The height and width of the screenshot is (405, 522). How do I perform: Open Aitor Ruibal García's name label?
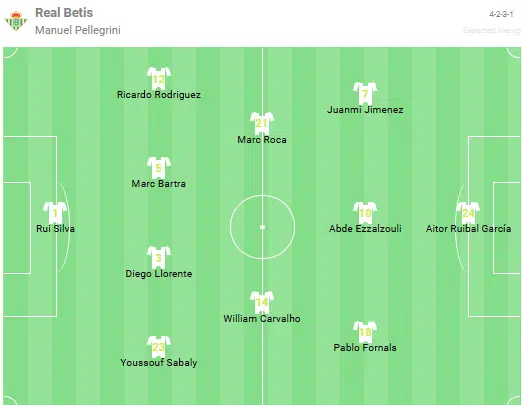tap(468, 229)
